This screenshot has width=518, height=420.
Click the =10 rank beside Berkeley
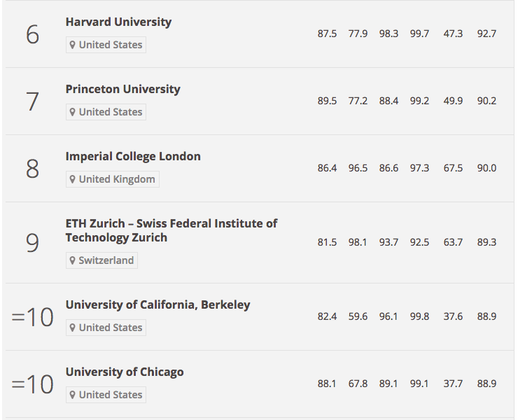32,317
